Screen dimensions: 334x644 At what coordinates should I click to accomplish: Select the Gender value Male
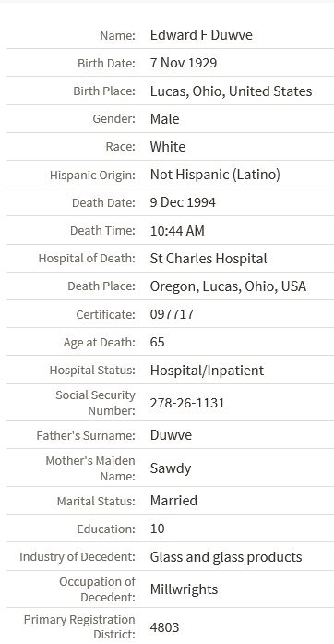[x=164, y=119]
